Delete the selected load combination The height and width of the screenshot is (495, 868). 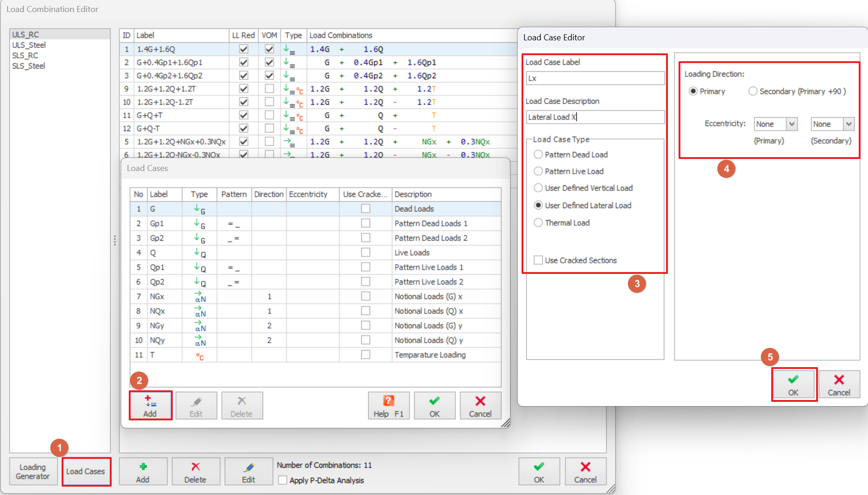[x=195, y=471]
